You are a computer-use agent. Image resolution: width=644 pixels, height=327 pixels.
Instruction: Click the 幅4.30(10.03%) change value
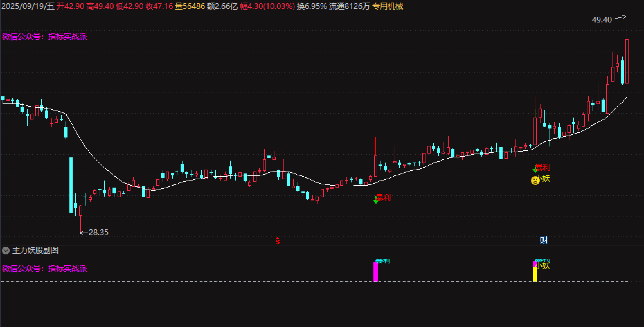pyautogui.click(x=267, y=6)
